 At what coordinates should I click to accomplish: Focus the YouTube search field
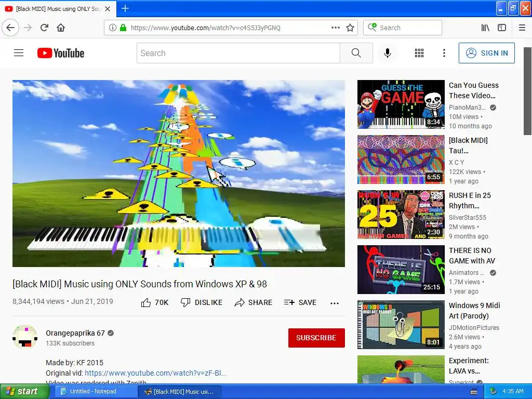pyautogui.click(x=238, y=53)
